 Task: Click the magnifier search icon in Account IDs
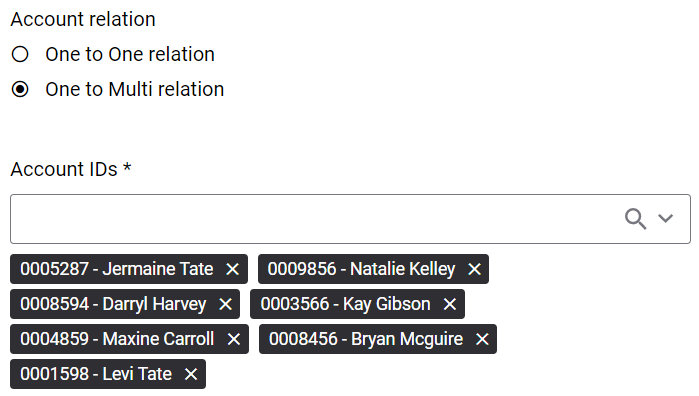pos(635,219)
